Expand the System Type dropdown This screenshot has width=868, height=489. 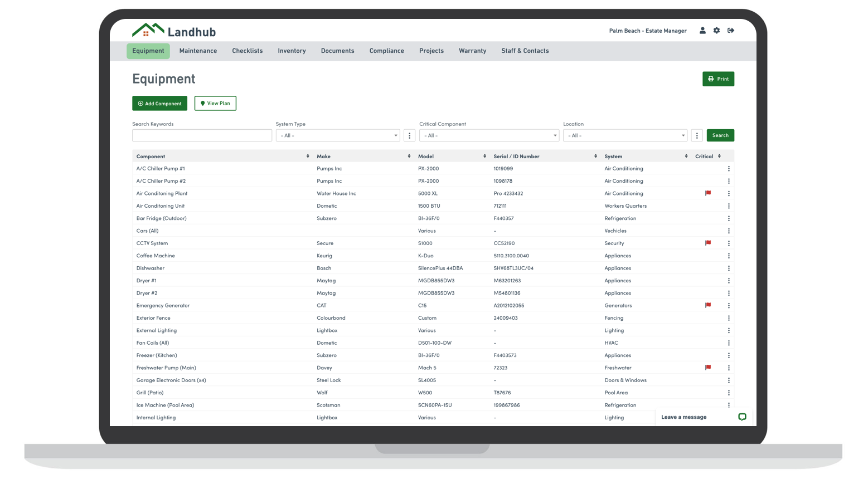(x=338, y=135)
